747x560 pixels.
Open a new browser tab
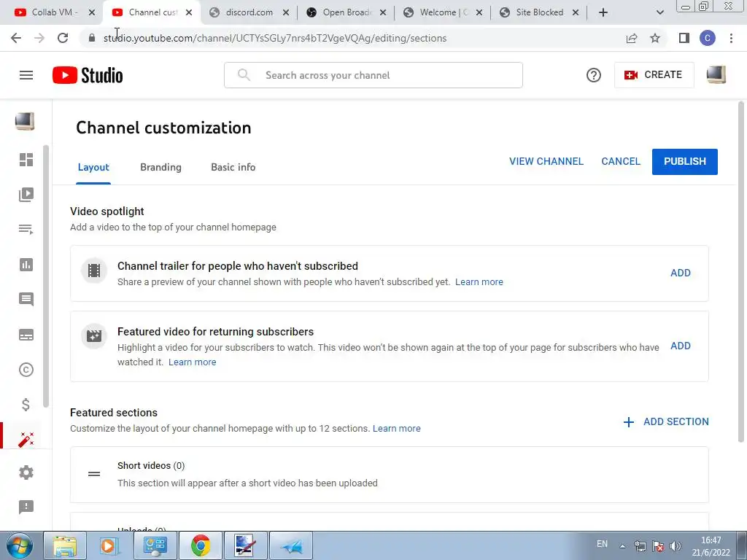[603, 12]
